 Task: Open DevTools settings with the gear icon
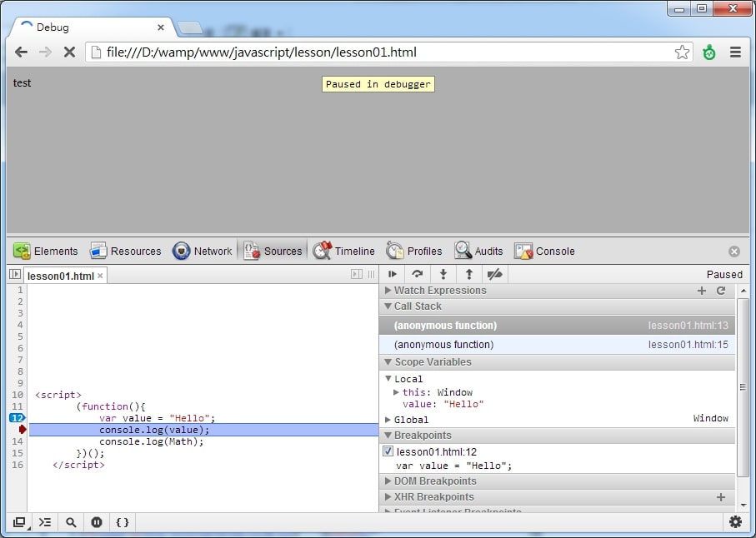click(735, 521)
